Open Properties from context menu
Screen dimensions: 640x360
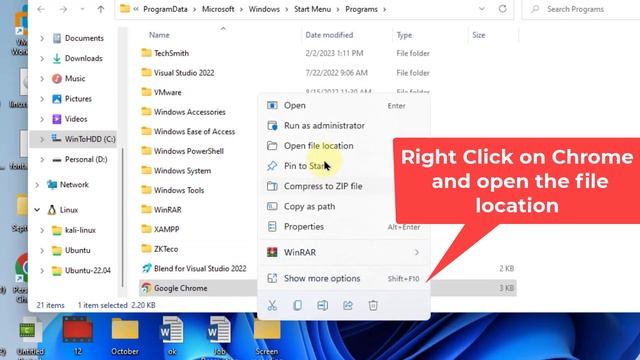(344, 227)
